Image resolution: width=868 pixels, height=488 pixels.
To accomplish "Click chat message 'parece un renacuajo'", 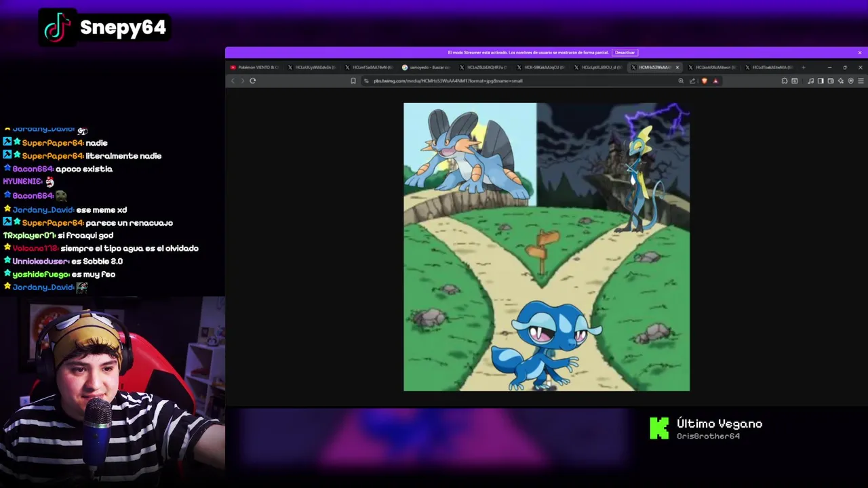I will (x=129, y=223).
